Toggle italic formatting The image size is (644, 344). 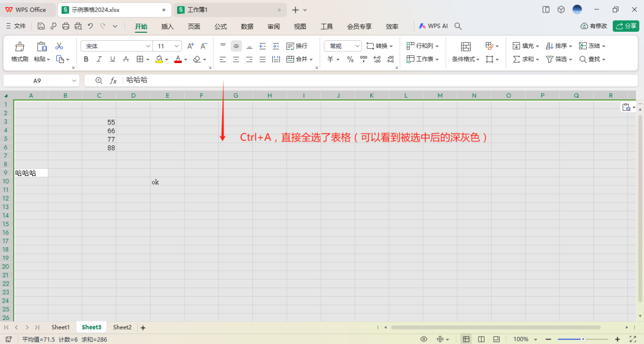coord(99,59)
